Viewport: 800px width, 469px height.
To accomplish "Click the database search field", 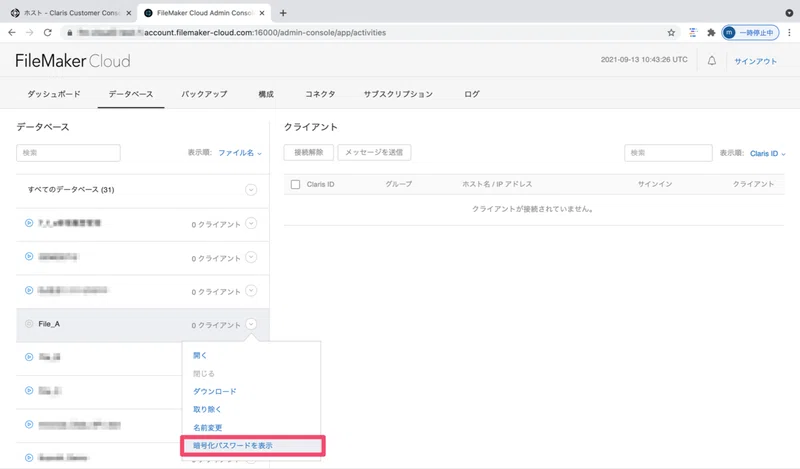I will [68, 153].
